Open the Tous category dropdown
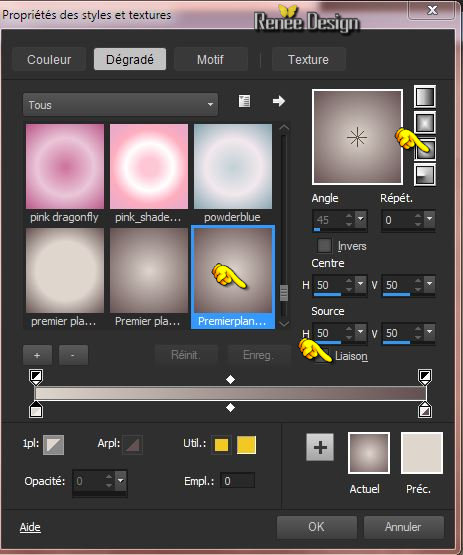Image resolution: width=463 pixels, height=555 pixels. click(120, 105)
